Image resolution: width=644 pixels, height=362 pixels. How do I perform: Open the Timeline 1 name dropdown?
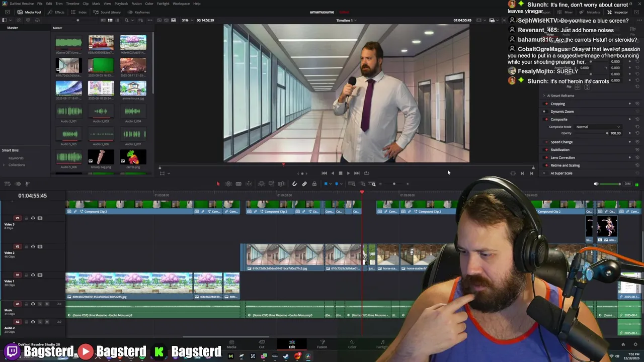347,21
